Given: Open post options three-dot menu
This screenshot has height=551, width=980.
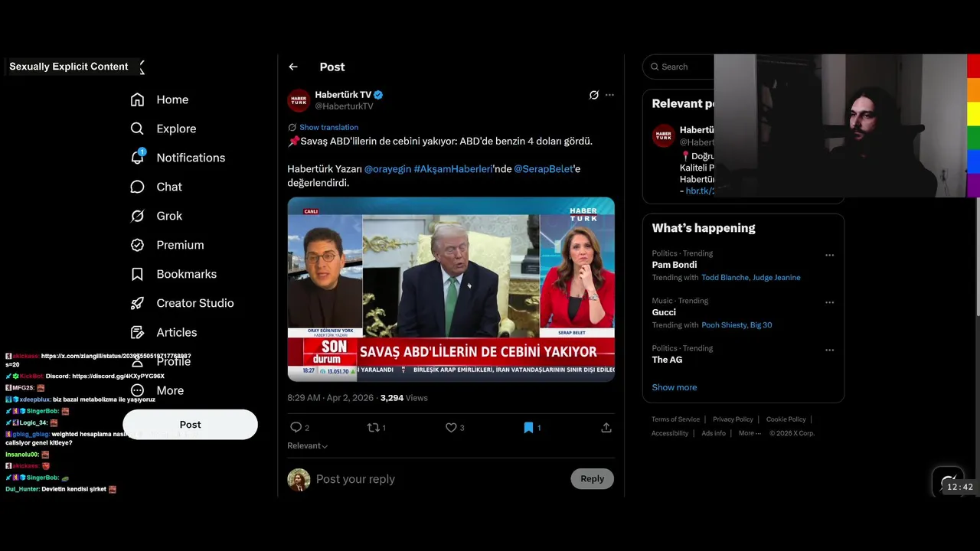Looking at the screenshot, I should point(609,95).
